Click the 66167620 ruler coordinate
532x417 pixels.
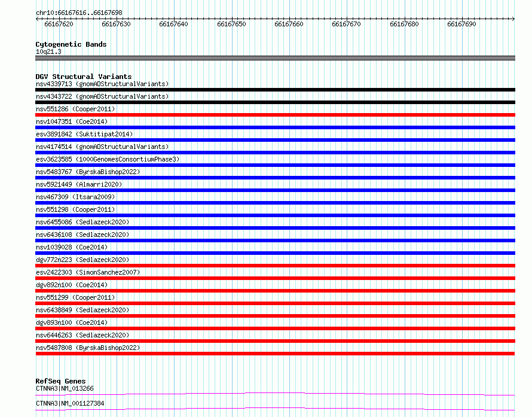tap(59, 24)
